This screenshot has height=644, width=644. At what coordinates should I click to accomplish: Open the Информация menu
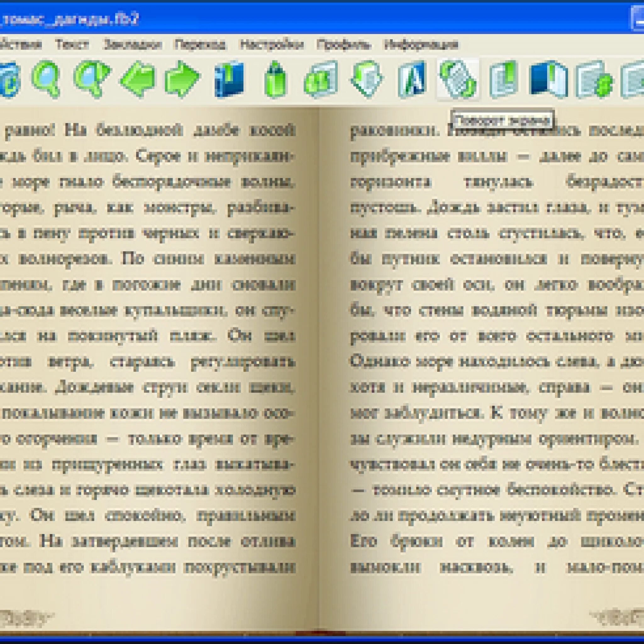(x=421, y=44)
